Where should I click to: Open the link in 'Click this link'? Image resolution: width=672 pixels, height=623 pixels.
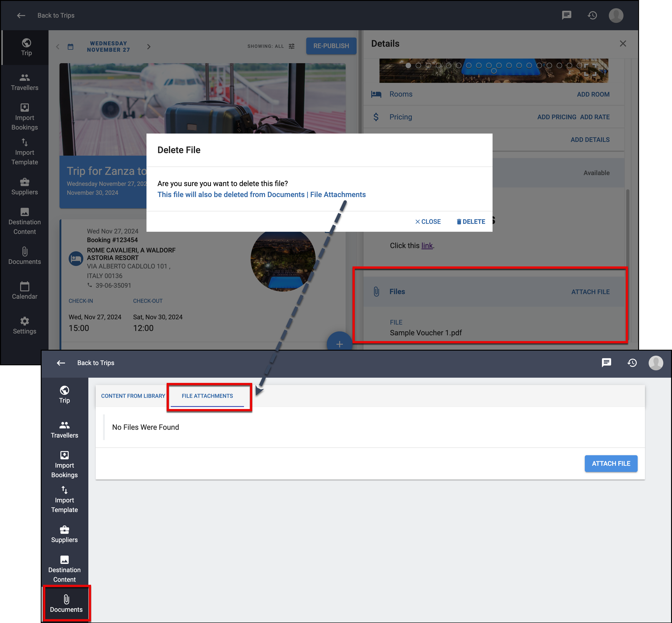pyautogui.click(x=427, y=245)
